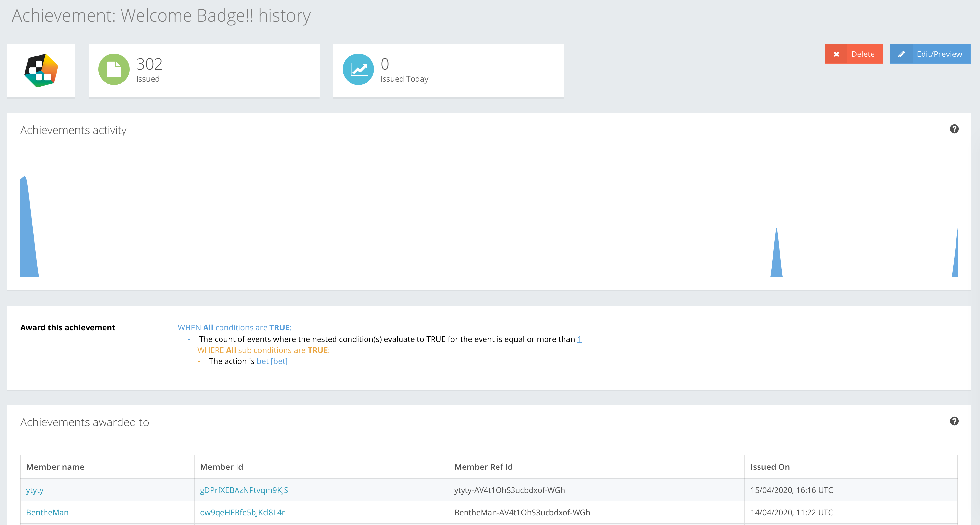Viewport: 980px width, 525px height.
Task: Open member ytyty profile link
Action: coord(35,490)
